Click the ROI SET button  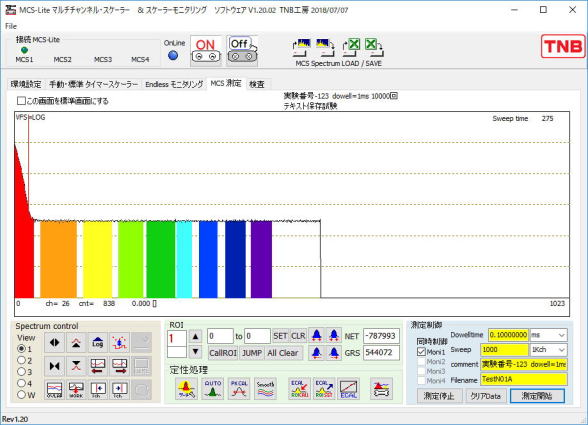280,336
